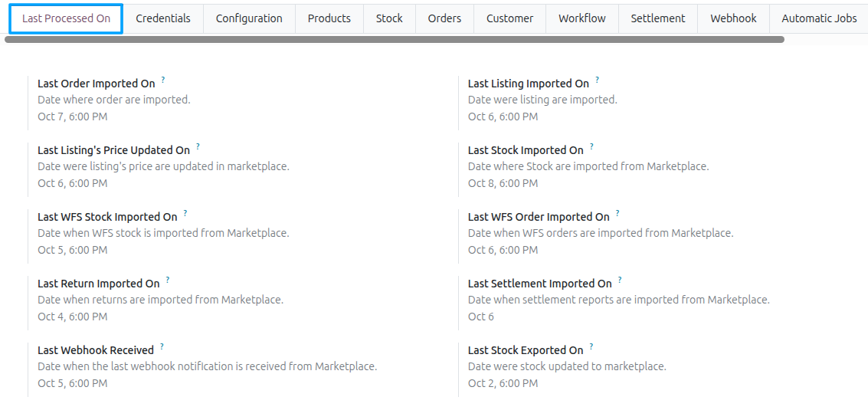Click the Last WFS Stock Imported On date value

pyautogui.click(x=73, y=250)
